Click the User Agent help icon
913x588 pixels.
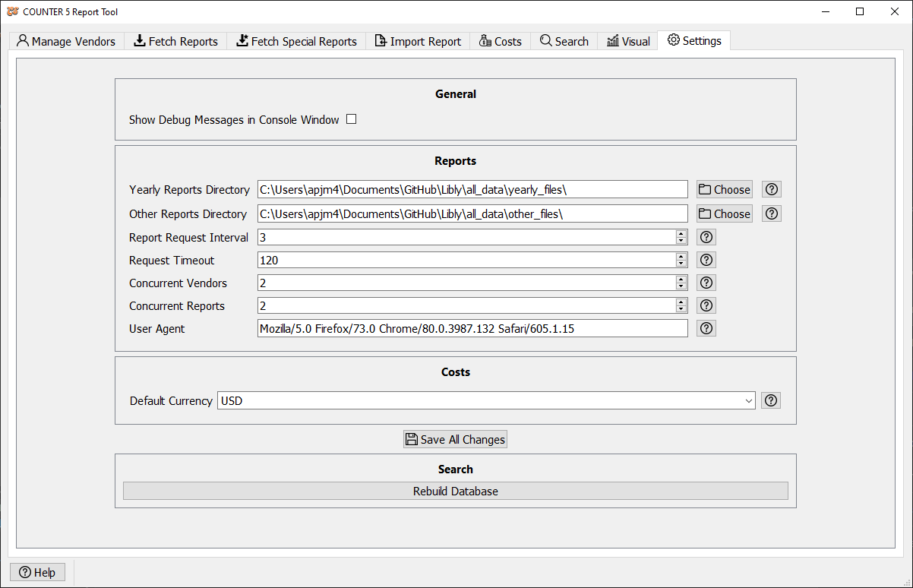[706, 328]
